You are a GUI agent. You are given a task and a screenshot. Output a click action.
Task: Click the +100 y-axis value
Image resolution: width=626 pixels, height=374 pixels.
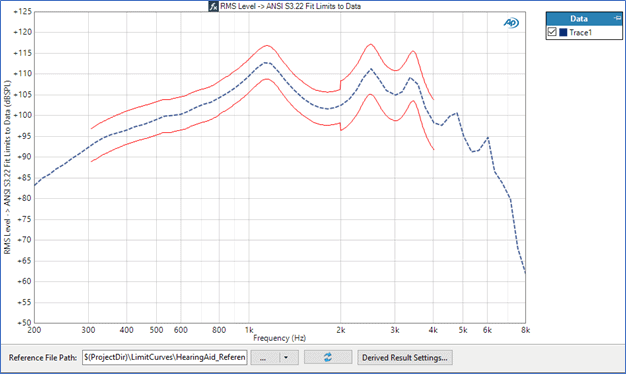[22, 115]
